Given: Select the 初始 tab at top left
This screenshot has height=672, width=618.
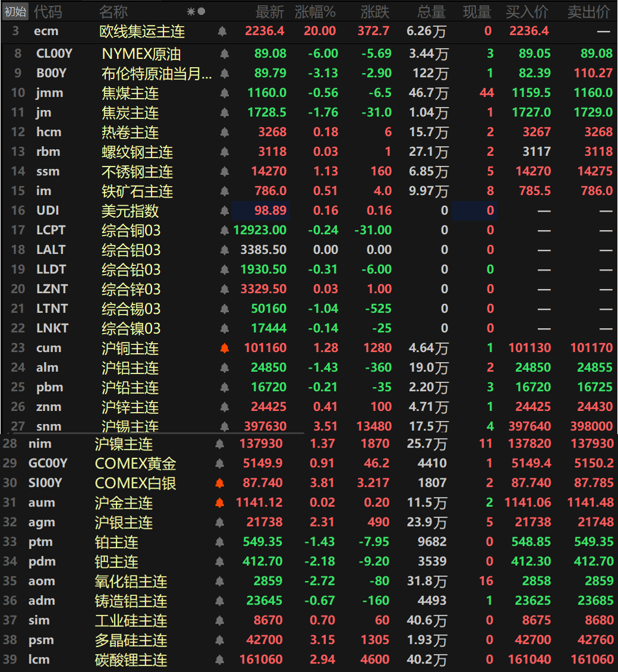Looking at the screenshot, I should [x=15, y=10].
